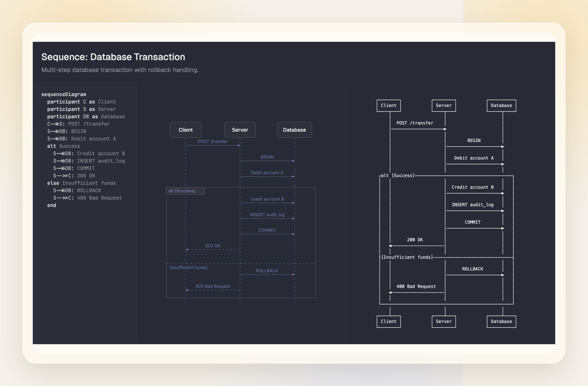The height and width of the screenshot is (386, 588).
Task: Click the 'S->>DB: ROLLBACK' code line
Action: [77, 190]
